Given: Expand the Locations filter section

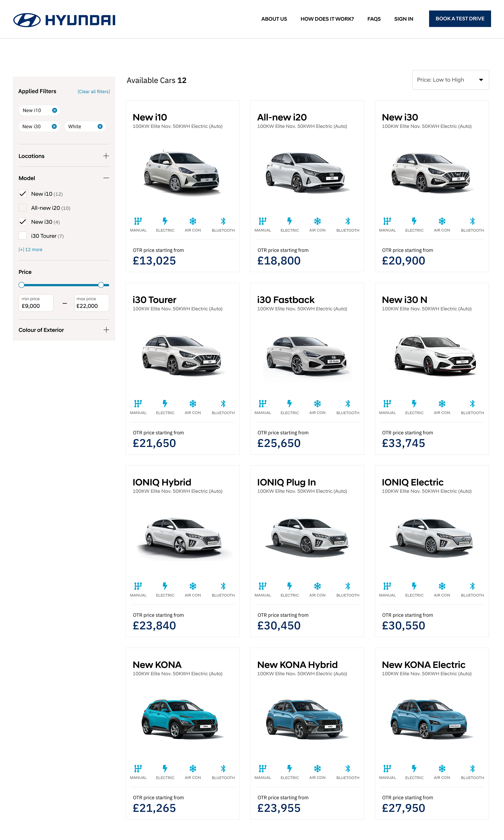Looking at the screenshot, I should coord(106,156).
